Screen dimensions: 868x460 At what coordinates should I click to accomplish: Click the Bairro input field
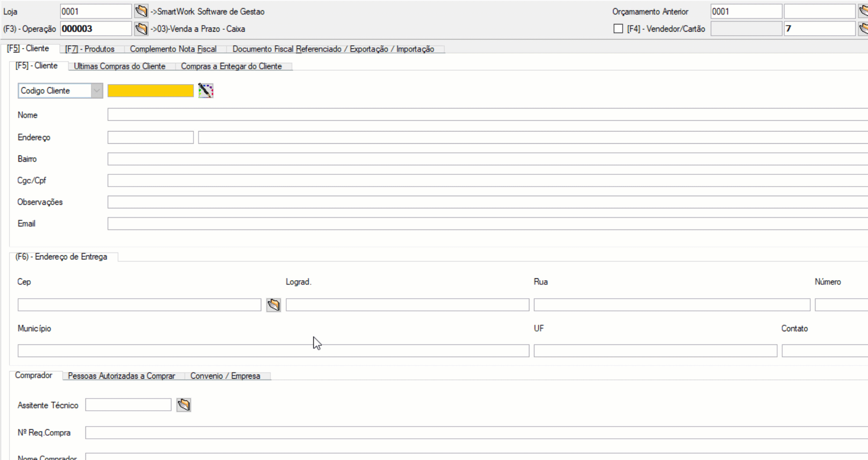tap(487, 159)
